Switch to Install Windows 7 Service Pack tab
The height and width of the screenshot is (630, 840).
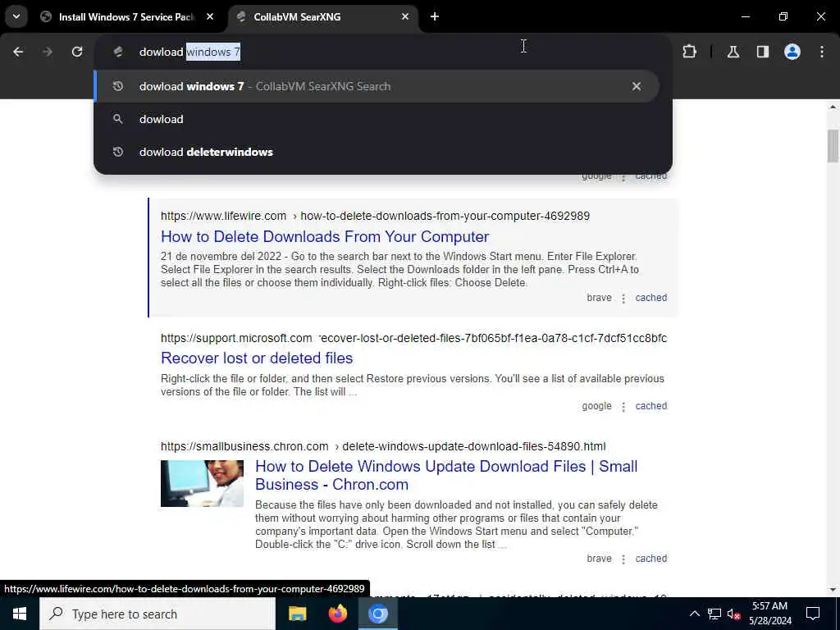click(127, 17)
